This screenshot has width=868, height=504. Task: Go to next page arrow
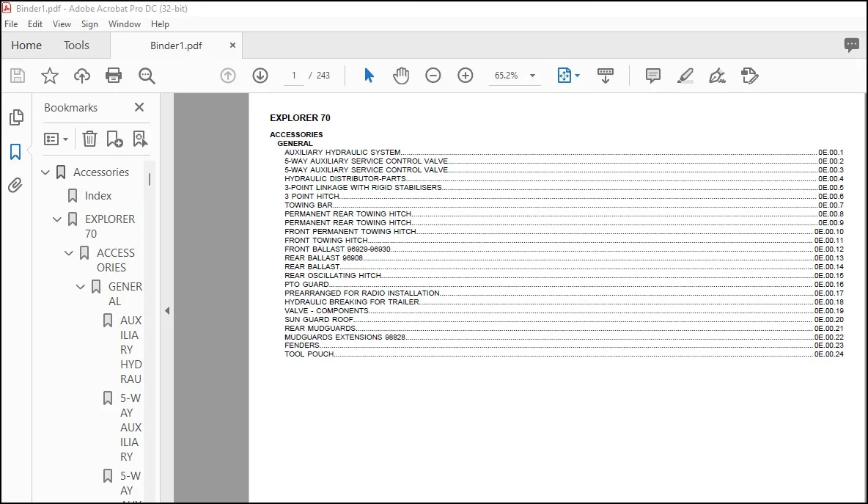(x=260, y=76)
